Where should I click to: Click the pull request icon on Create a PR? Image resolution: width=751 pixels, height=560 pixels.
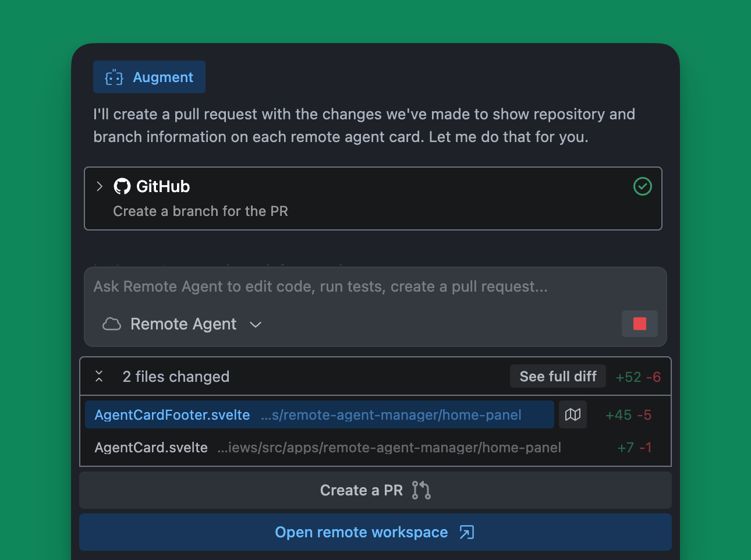tap(420, 490)
